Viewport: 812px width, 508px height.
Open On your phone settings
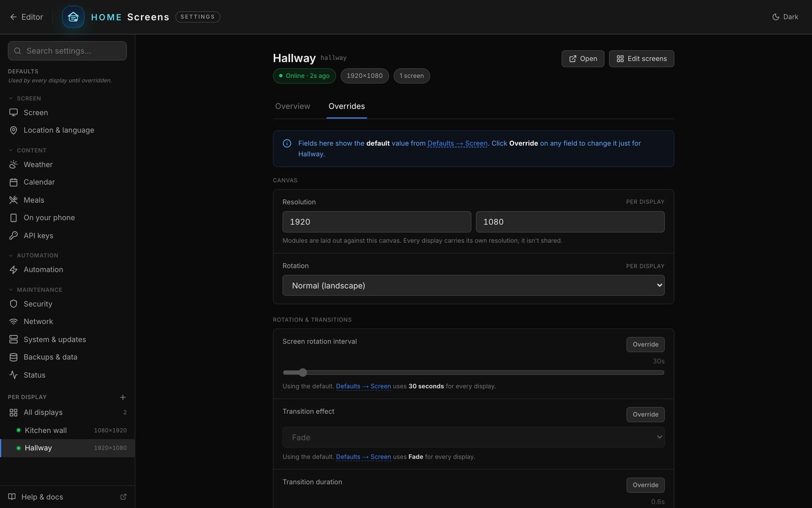point(67,217)
